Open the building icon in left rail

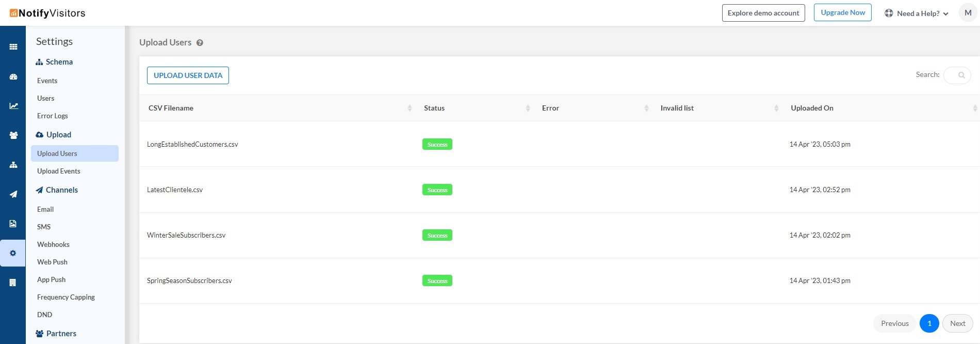tap(13, 283)
